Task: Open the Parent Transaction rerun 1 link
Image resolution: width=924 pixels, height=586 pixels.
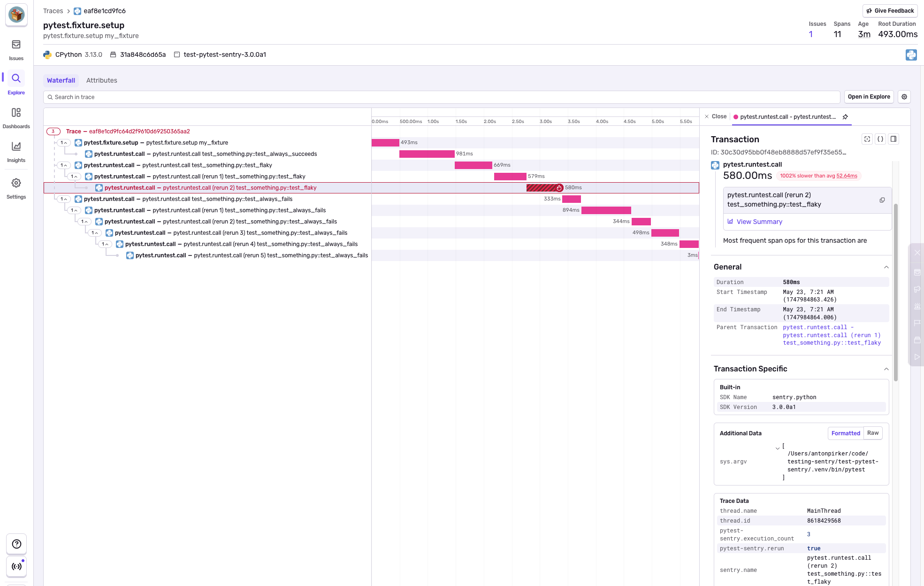Action: (832, 335)
